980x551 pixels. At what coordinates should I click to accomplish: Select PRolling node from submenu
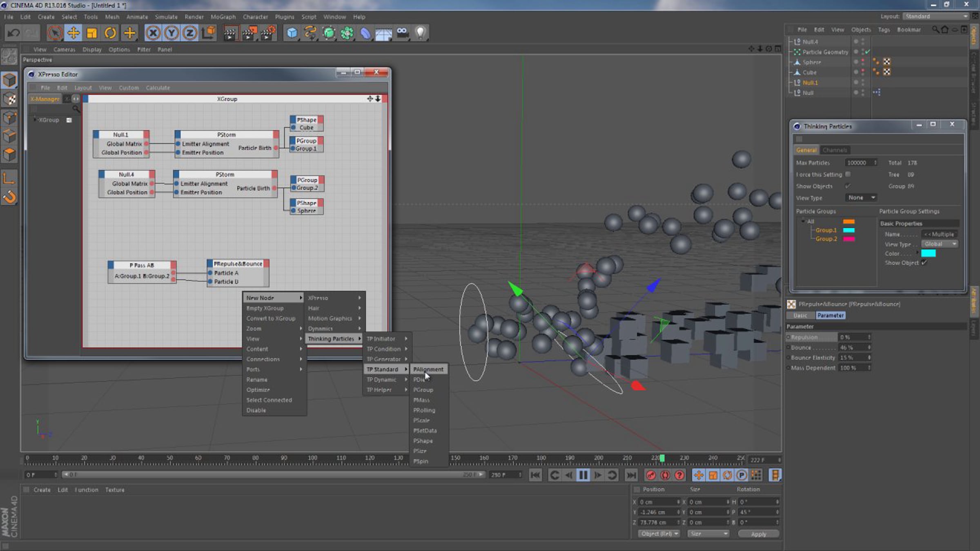coord(424,410)
